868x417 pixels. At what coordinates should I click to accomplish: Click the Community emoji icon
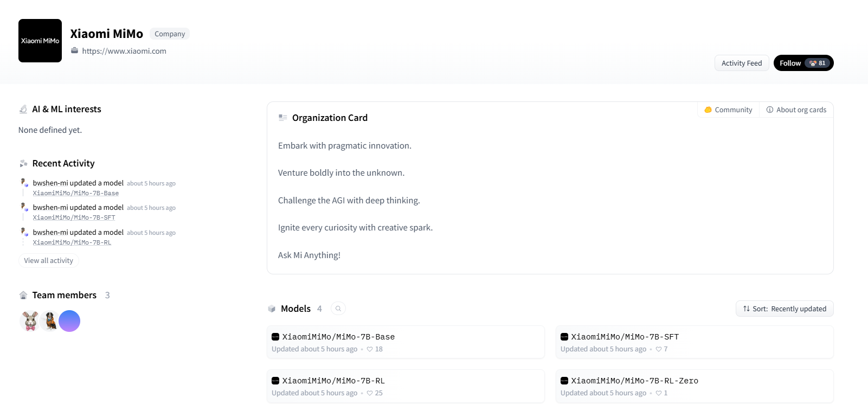pyautogui.click(x=708, y=110)
